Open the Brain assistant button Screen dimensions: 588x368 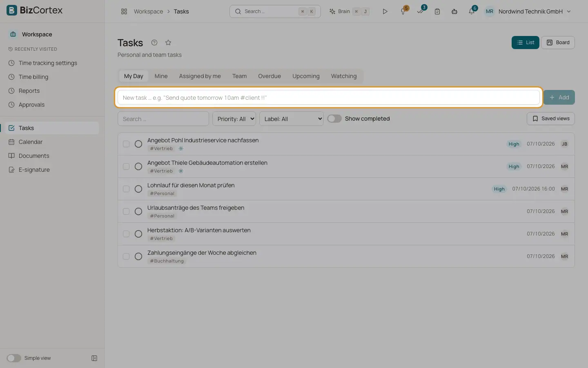coord(349,11)
